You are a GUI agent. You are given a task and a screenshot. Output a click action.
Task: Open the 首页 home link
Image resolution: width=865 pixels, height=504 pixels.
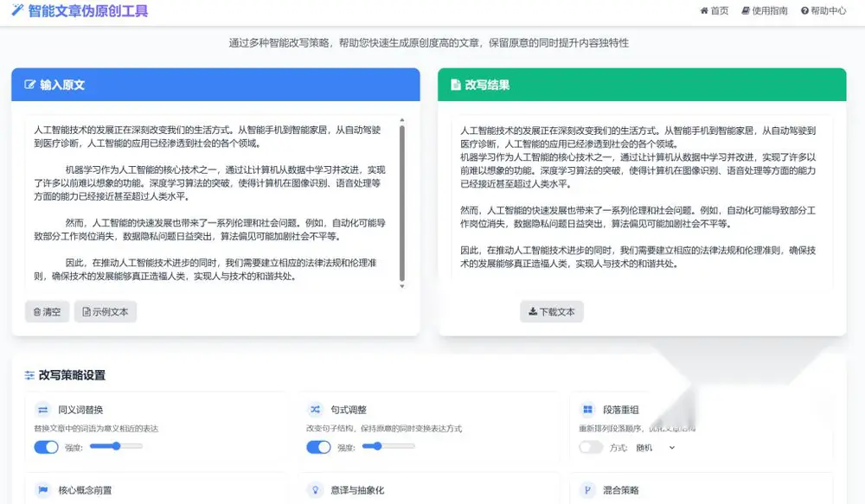[x=714, y=10]
